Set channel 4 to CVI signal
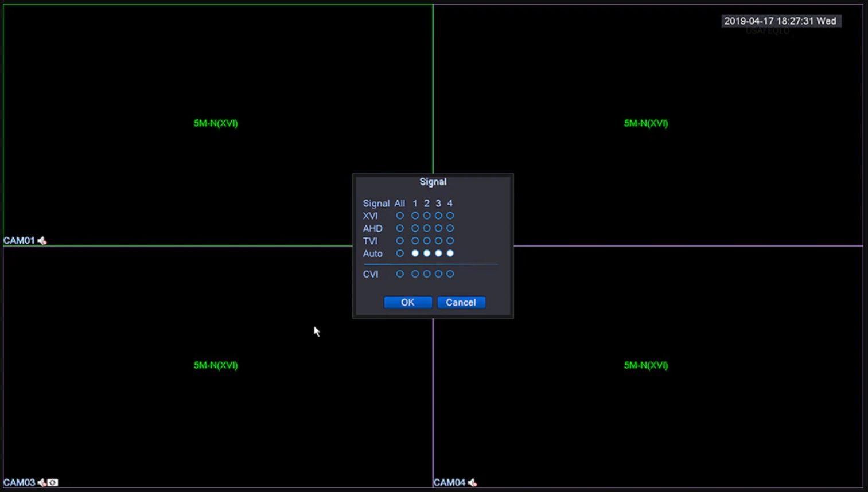Screen dimensions: 868x492 450,274
